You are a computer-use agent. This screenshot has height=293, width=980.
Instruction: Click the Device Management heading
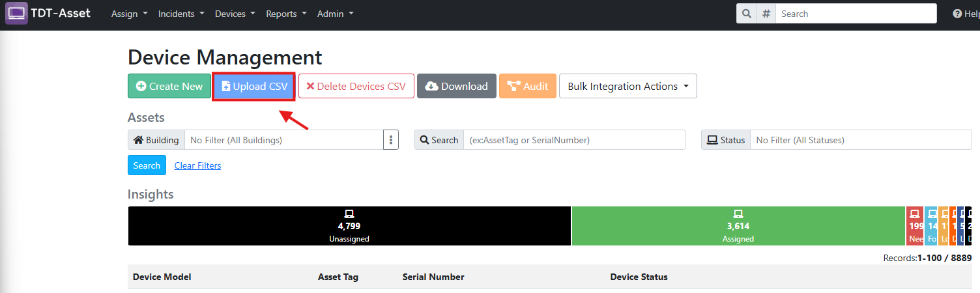point(225,57)
